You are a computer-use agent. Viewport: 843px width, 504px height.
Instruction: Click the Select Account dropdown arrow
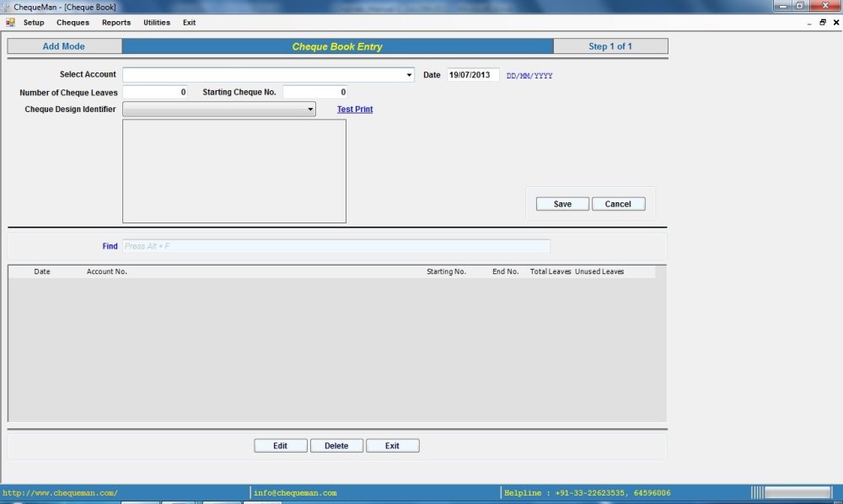pyautogui.click(x=408, y=74)
